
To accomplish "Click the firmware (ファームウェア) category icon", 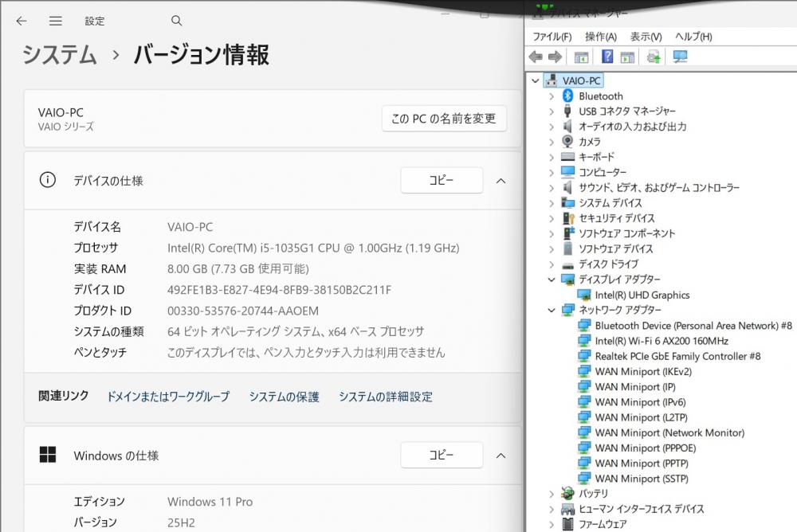I will pos(567,524).
